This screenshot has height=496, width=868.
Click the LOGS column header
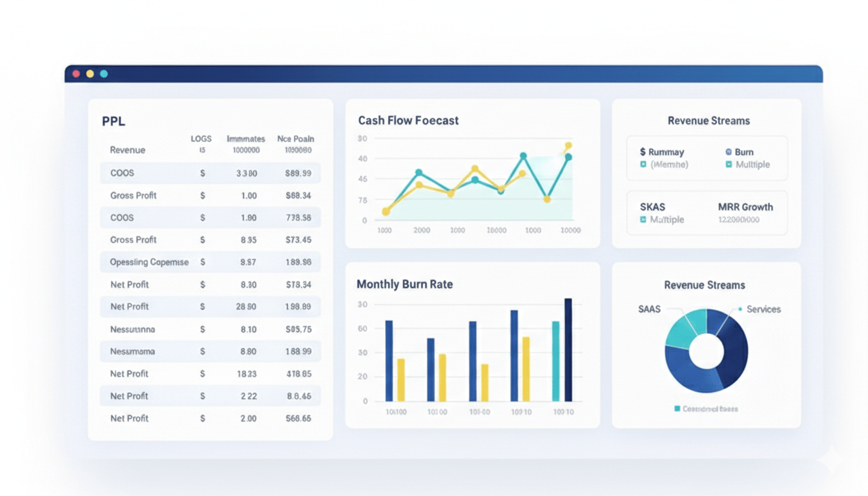click(201, 139)
